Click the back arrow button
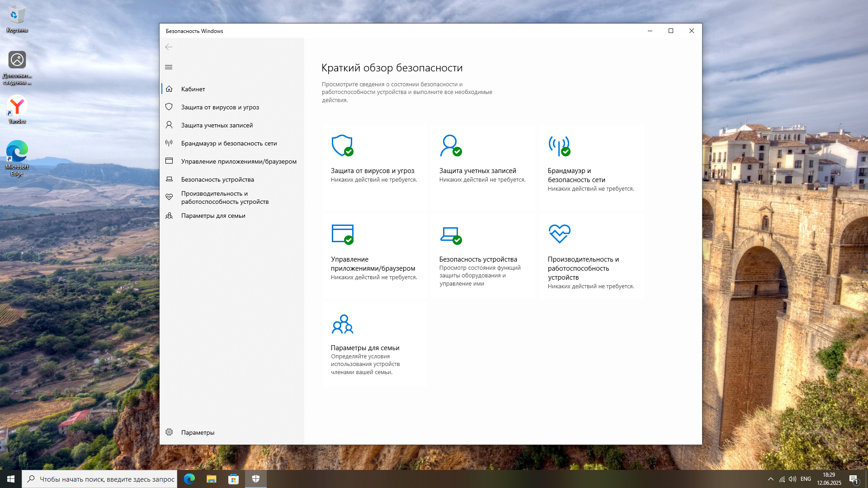 tap(169, 47)
